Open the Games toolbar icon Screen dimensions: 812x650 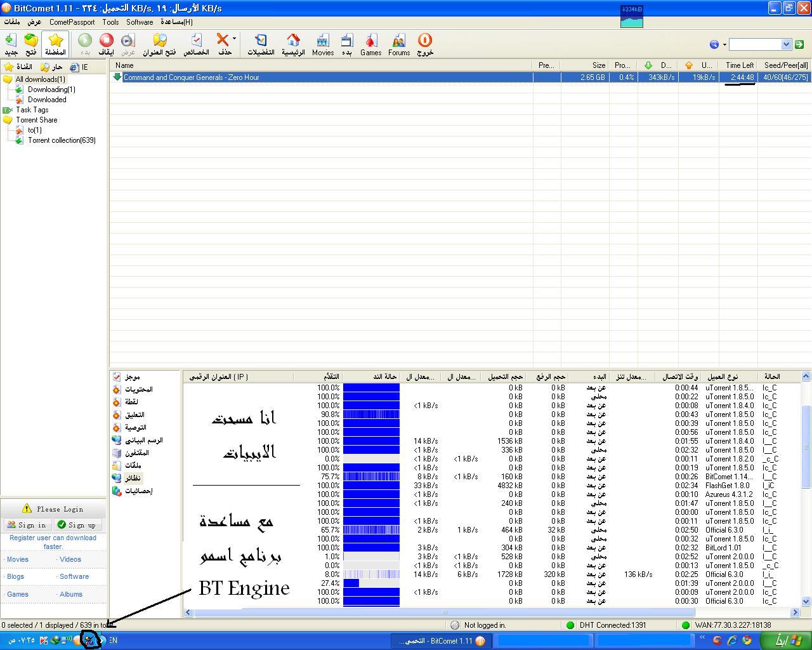(x=370, y=45)
